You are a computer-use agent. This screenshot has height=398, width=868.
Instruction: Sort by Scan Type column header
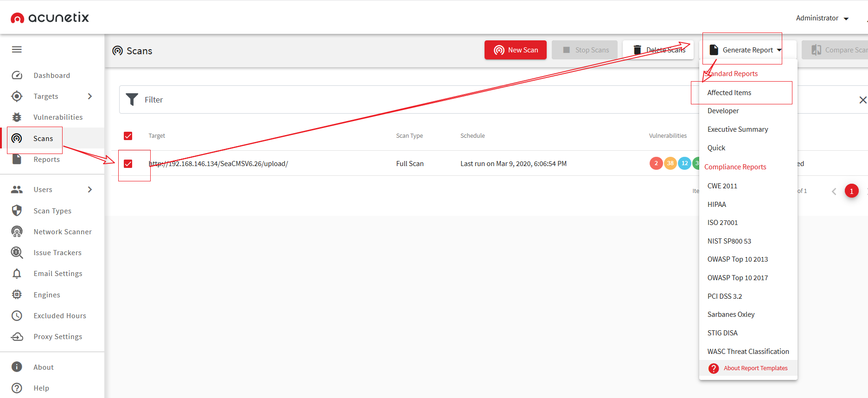click(x=409, y=136)
